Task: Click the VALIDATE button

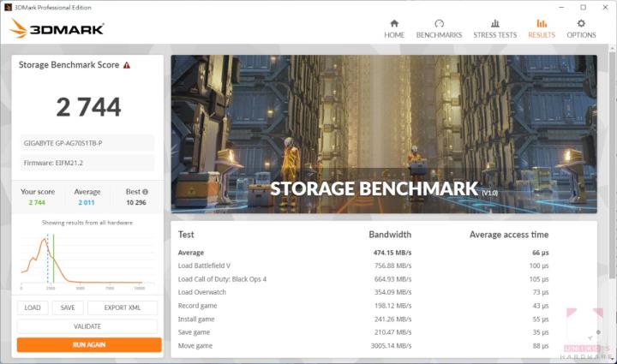Action: click(x=87, y=326)
